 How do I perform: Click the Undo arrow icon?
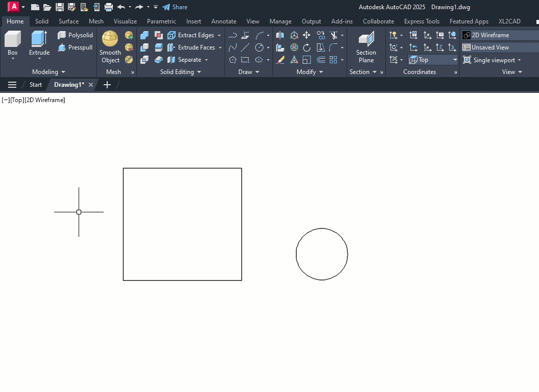[121, 7]
